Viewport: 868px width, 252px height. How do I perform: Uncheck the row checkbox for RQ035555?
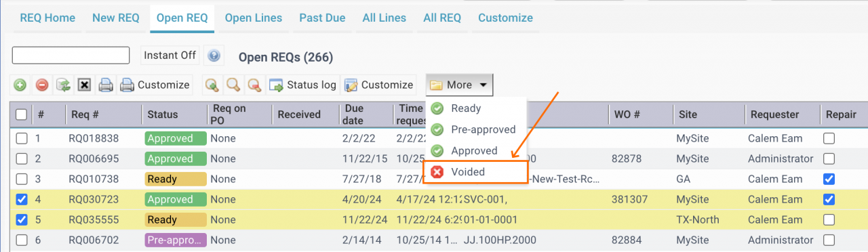[x=22, y=219]
